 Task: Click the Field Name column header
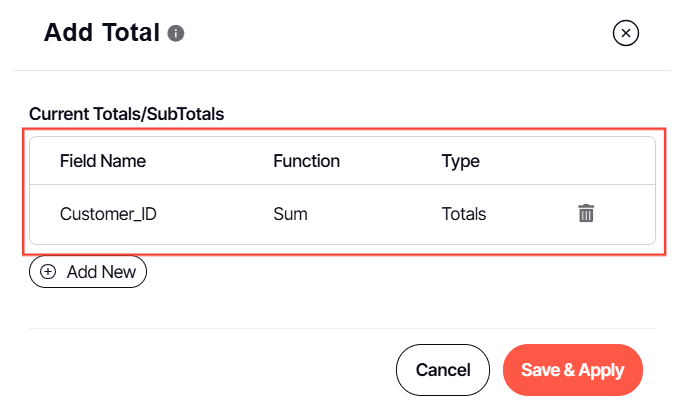103,161
